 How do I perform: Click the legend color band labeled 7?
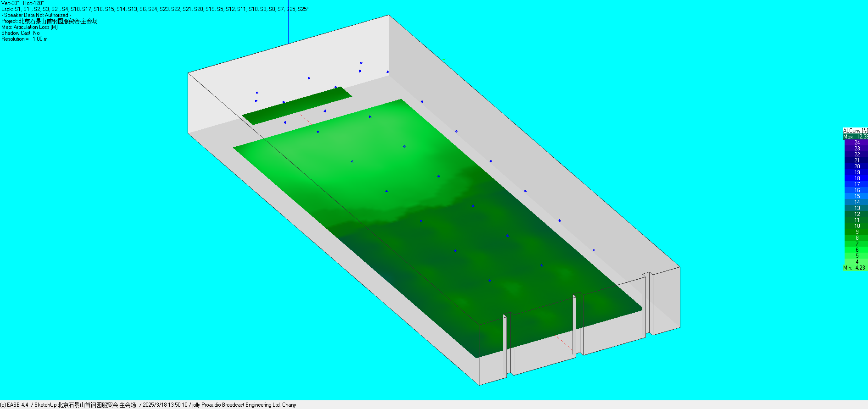point(856,244)
